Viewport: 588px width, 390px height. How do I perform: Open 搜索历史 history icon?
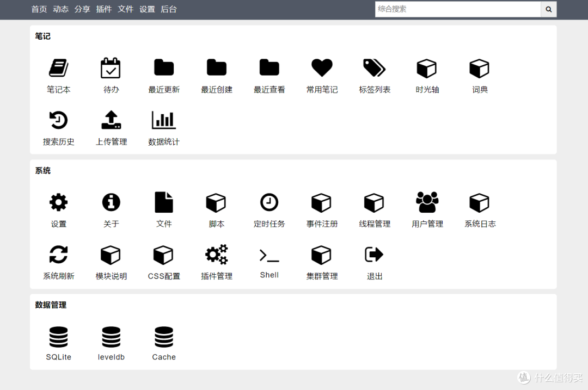pyautogui.click(x=58, y=120)
